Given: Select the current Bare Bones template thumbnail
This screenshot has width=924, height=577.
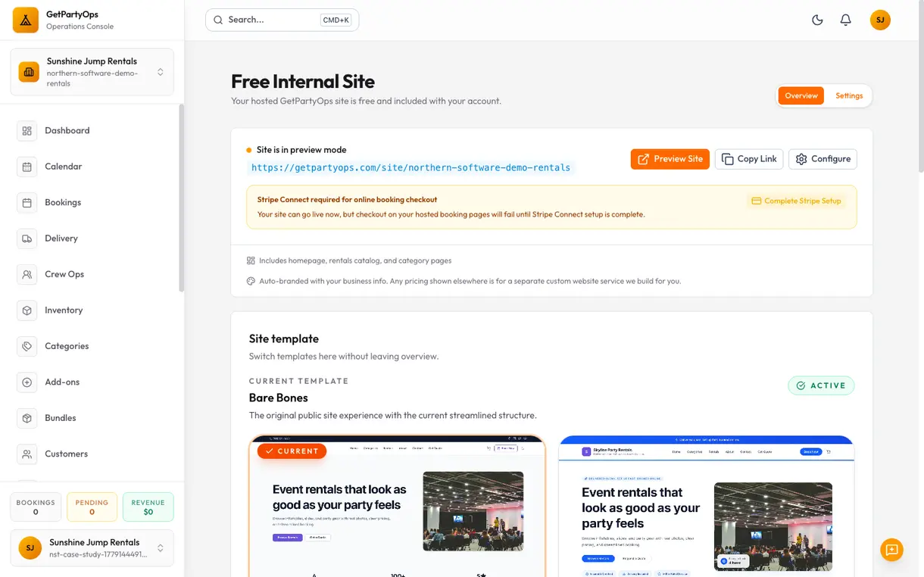Looking at the screenshot, I should (x=398, y=506).
